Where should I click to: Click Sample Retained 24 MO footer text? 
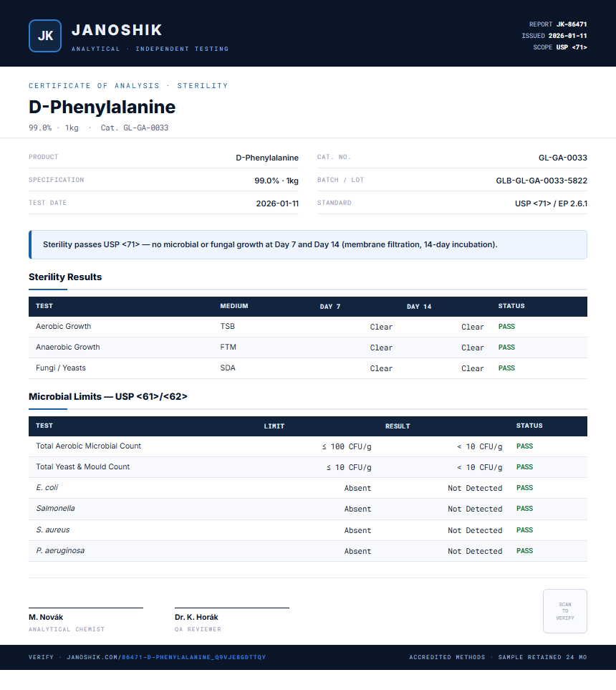click(x=542, y=657)
